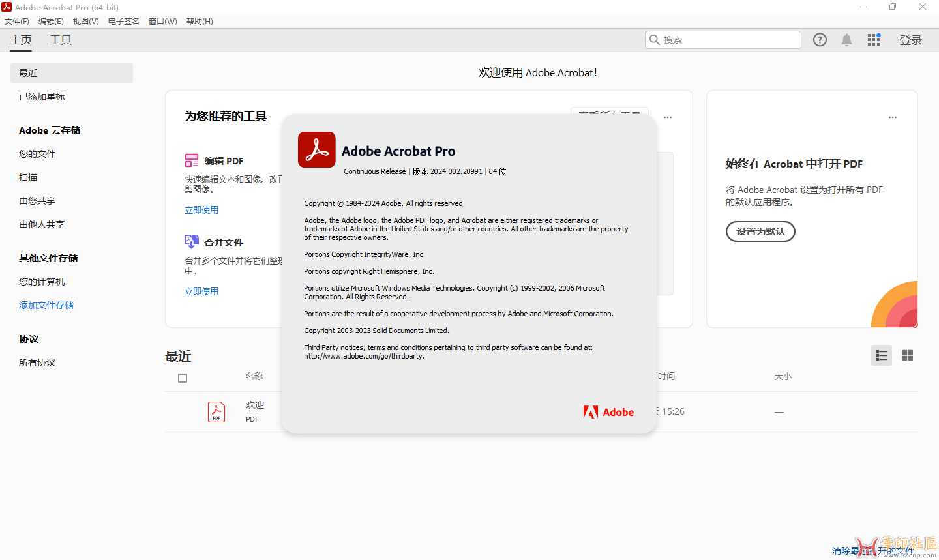Click the Acrobat logo in About dialog
Image resolution: width=939 pixels, height=560 pixels.
pos(317,150)
